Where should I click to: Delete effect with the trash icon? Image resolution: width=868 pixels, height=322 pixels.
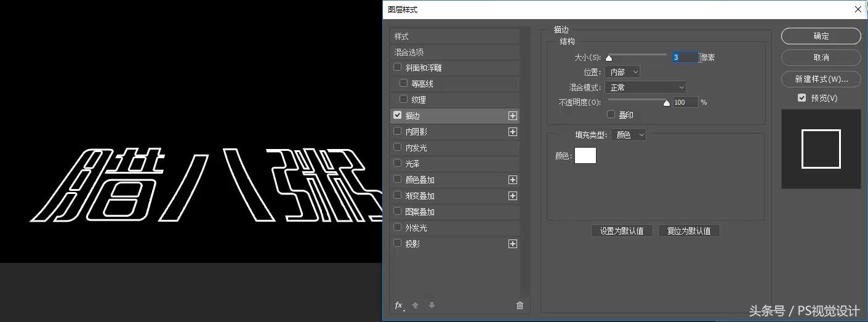click(x=520, y=305)
